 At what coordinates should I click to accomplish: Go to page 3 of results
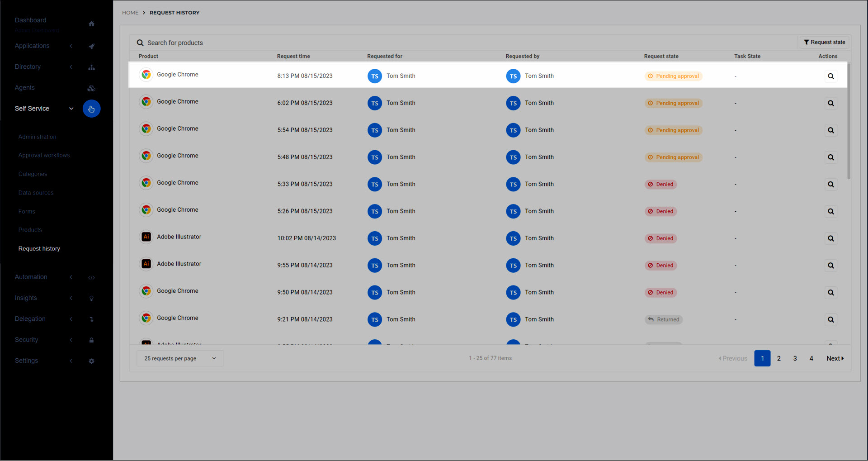click(x=795, y=358)
